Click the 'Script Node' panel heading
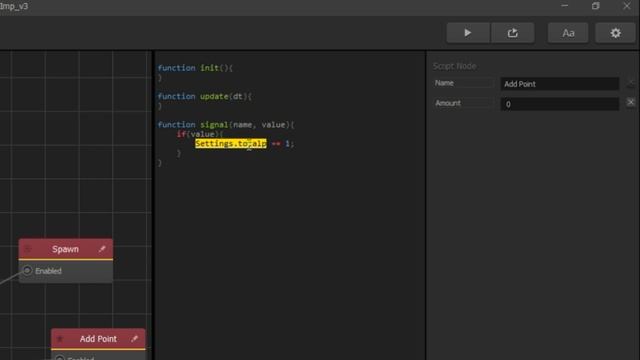Image resolution: width=640 pixels, height=360 pixels. point(454,66)
